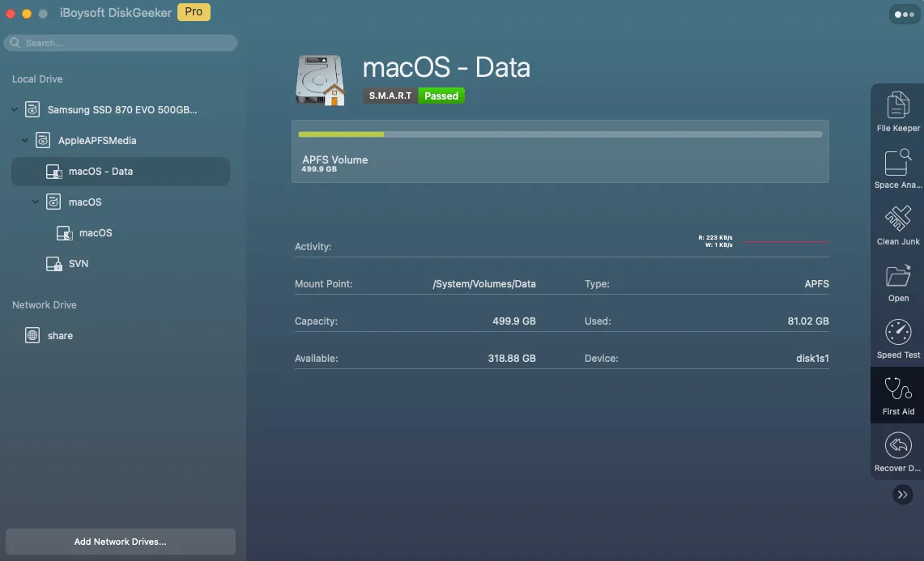Viewport: 924px width, 561px height.
Task: Open the Recover Data tool
Action: pos(897,452)
